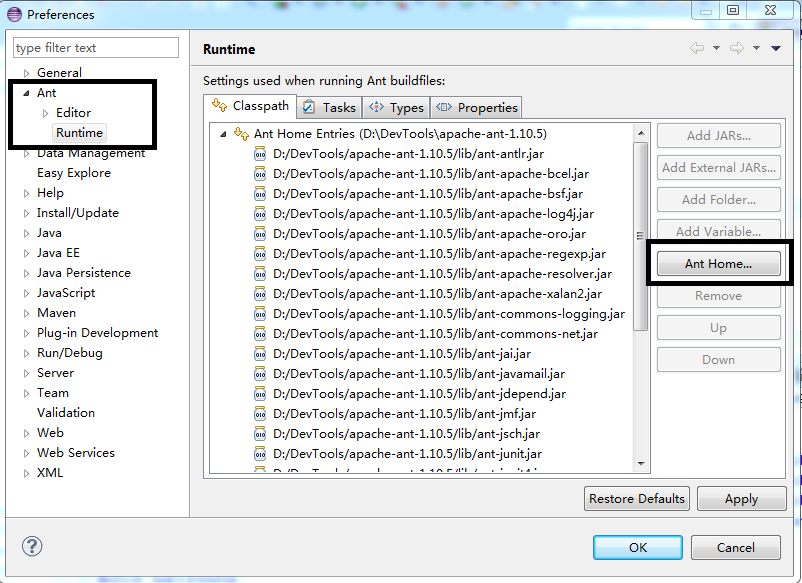The width and height of the screenshot is (802, 583).
Task: Click the jar icon beside ant-junit.jar
Action: pos(260,453)
